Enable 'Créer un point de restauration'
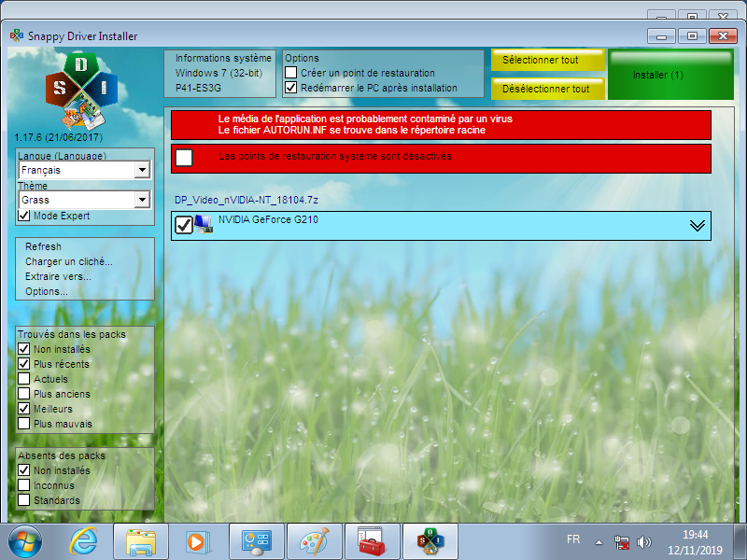This screenshot has height=560, width=747. (x=291, y=73)
